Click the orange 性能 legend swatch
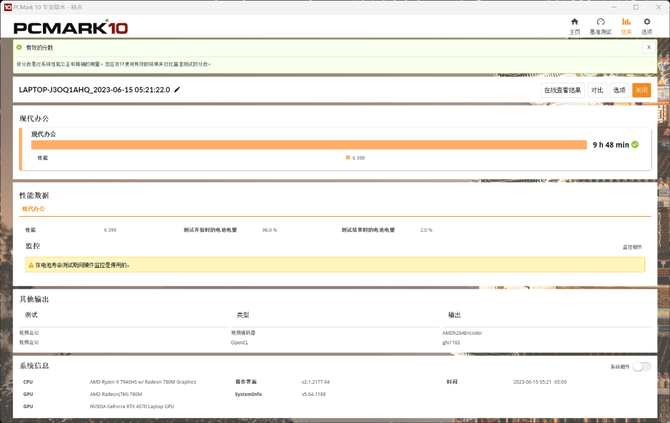Viewport: 670px width, 423px height. (x=348, y=158)
